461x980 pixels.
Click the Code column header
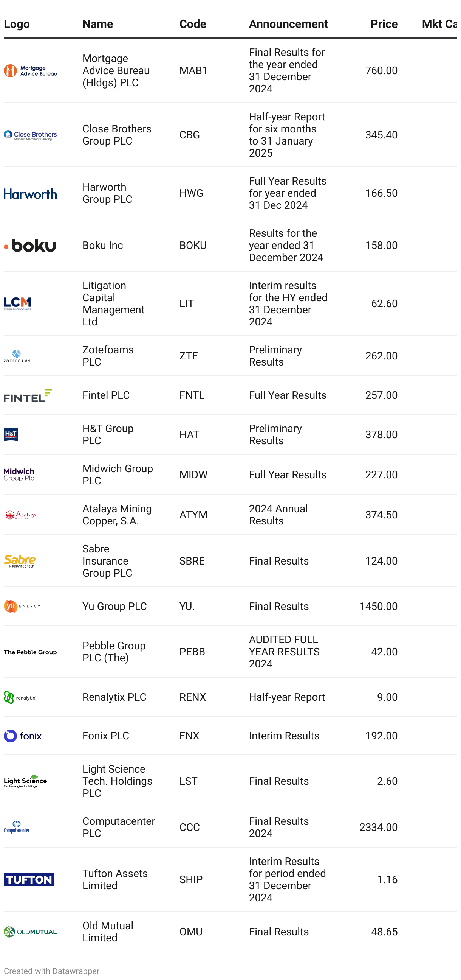[193, 24]
